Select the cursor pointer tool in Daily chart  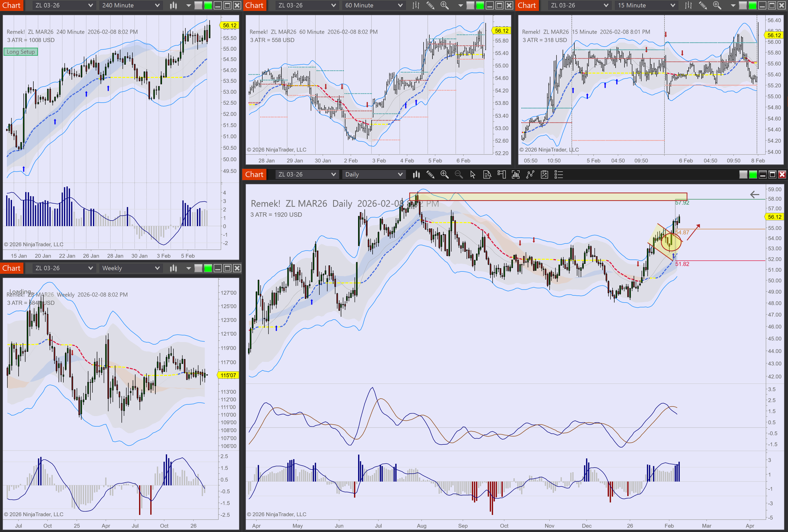473,175
